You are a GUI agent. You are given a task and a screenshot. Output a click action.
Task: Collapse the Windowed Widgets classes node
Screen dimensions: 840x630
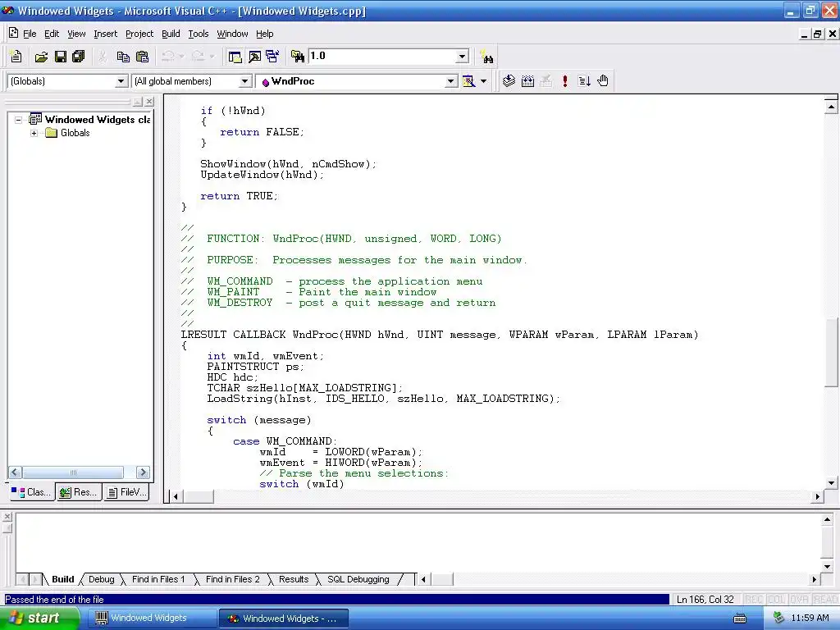(x=18, y=120)
